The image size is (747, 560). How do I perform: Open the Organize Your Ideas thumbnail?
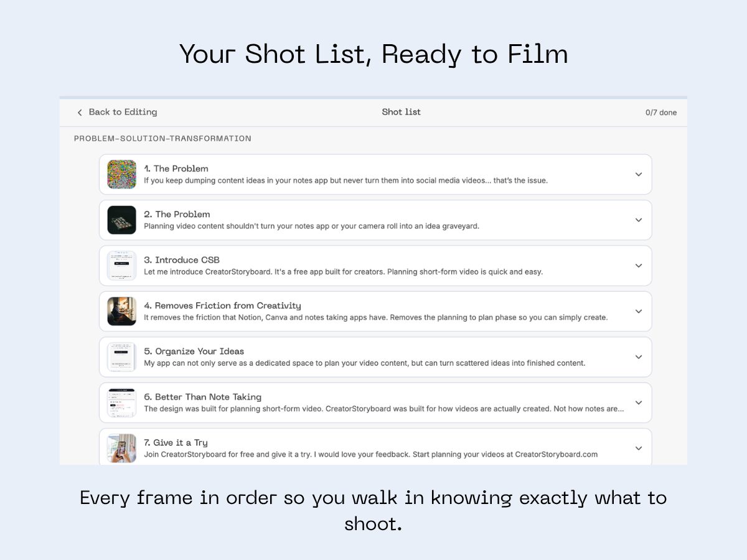(x=121, y=357)
